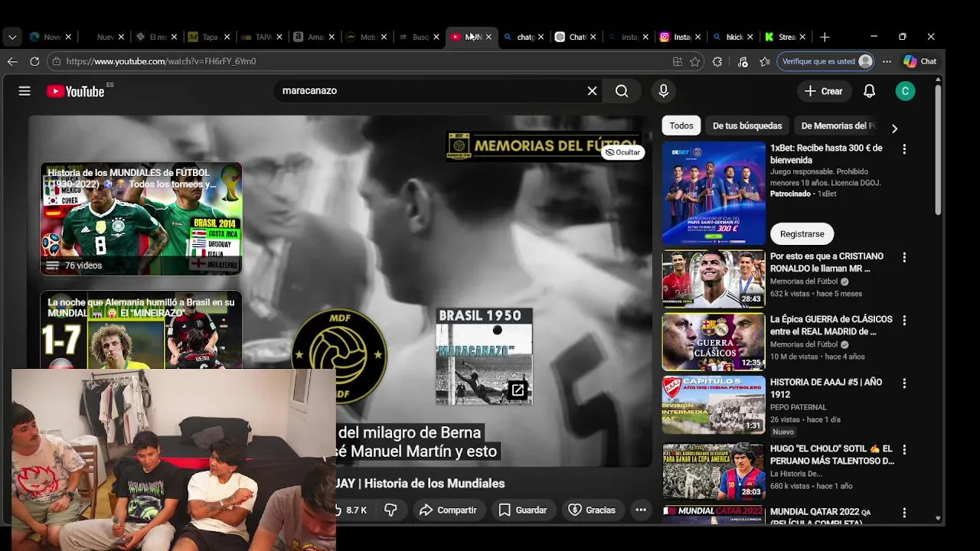The image size is (980, 551).
Task: Open options for the 1xBet ad
Action: pyautogui.click(x=904, y=149)
